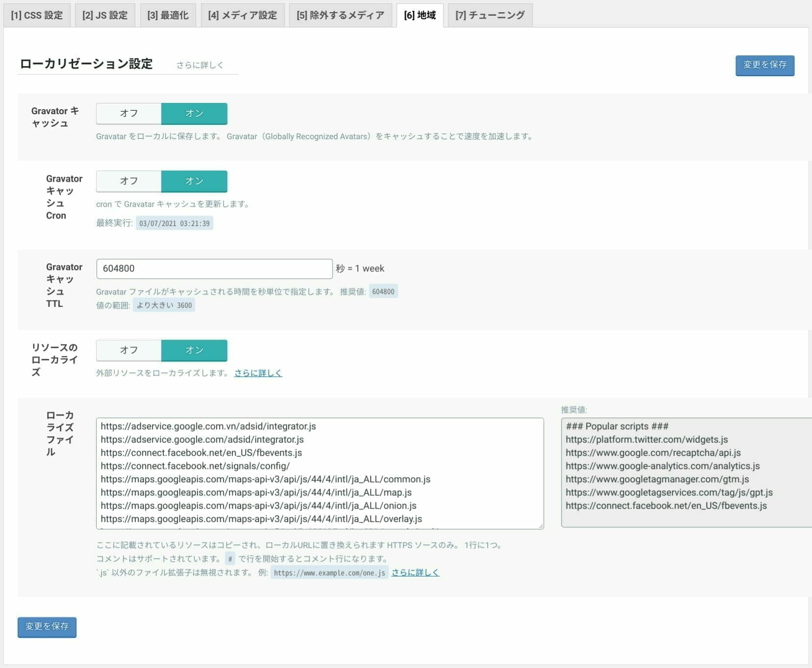
Task: Click the https://www.googletagmanager.com/gtm.js recommended line
Action: click(x=657, y=479)
